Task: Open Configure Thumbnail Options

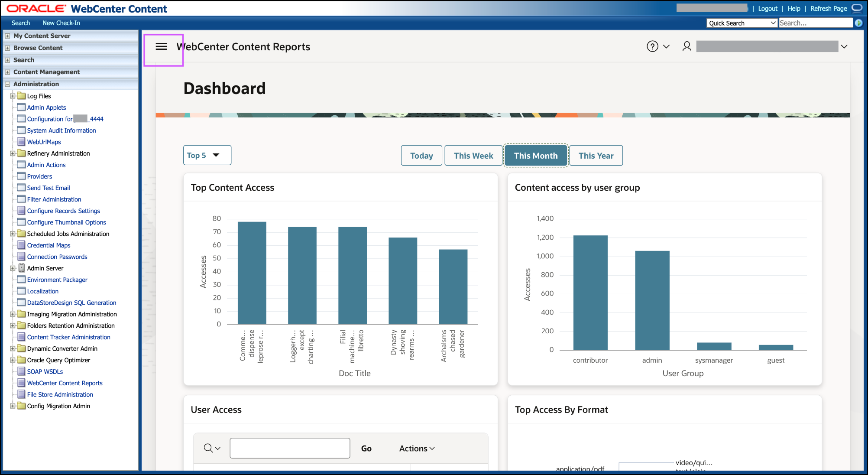Action: [67, 222]
